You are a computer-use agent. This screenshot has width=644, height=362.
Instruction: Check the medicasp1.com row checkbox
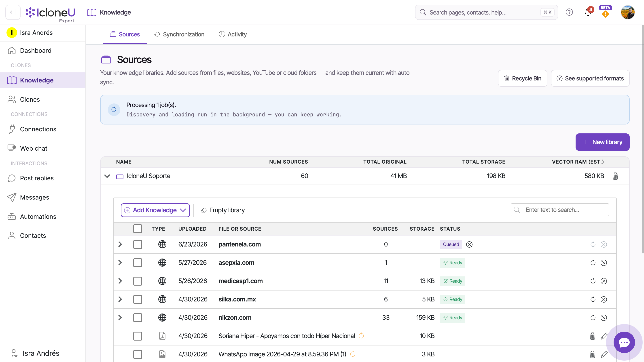pos(138,281)
